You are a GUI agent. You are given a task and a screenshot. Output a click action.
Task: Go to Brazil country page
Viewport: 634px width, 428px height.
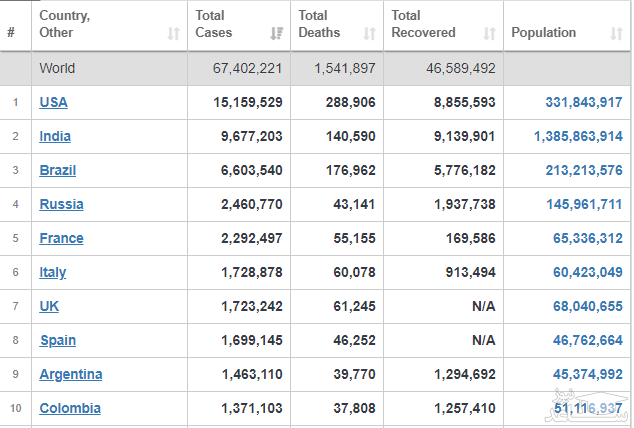tap(57, 170)
